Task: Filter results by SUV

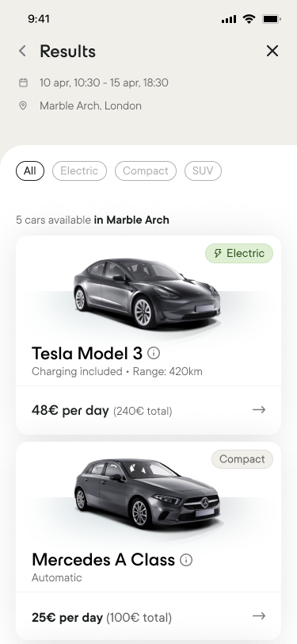Action: (x=203, y=171)
